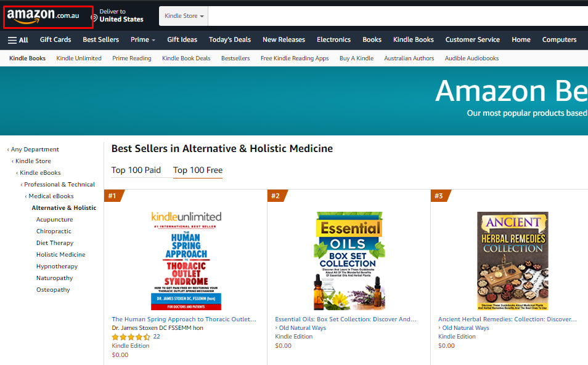Click the star rating for Human Spring Approach
588x365 pixels.
pyautogui.click(x=131, y=337)
